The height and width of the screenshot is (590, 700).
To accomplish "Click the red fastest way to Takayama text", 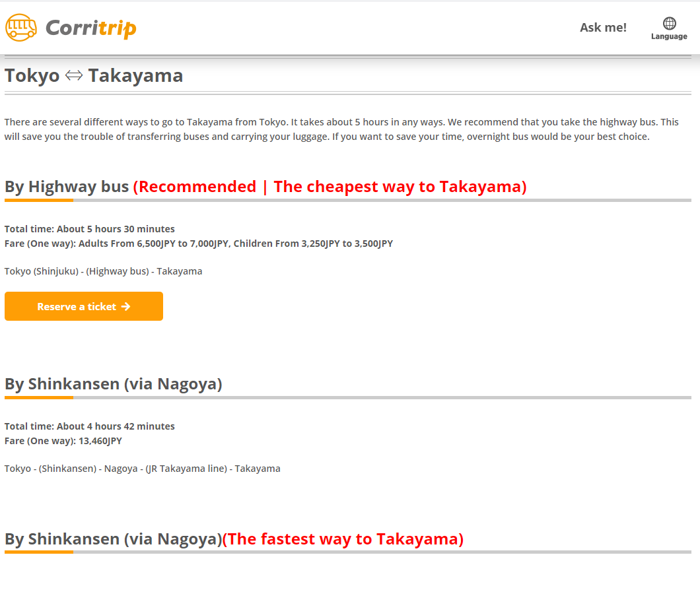I will click(343, 539).
